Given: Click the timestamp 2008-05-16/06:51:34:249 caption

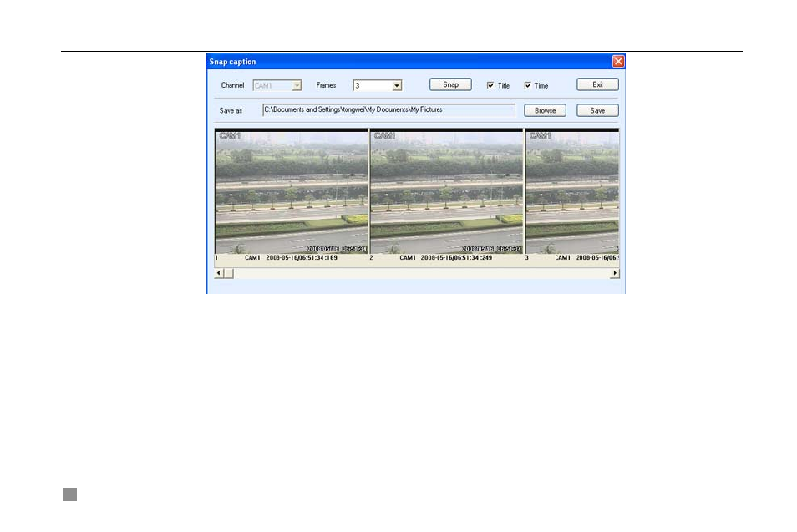Looking at the screenshot, I should (x=456, y=257).
